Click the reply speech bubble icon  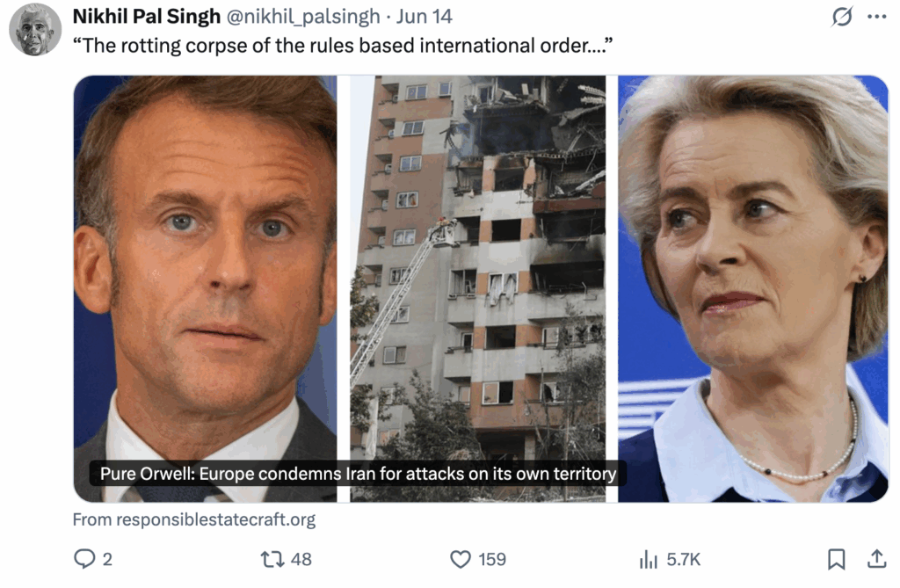click(x=84, y=559)
